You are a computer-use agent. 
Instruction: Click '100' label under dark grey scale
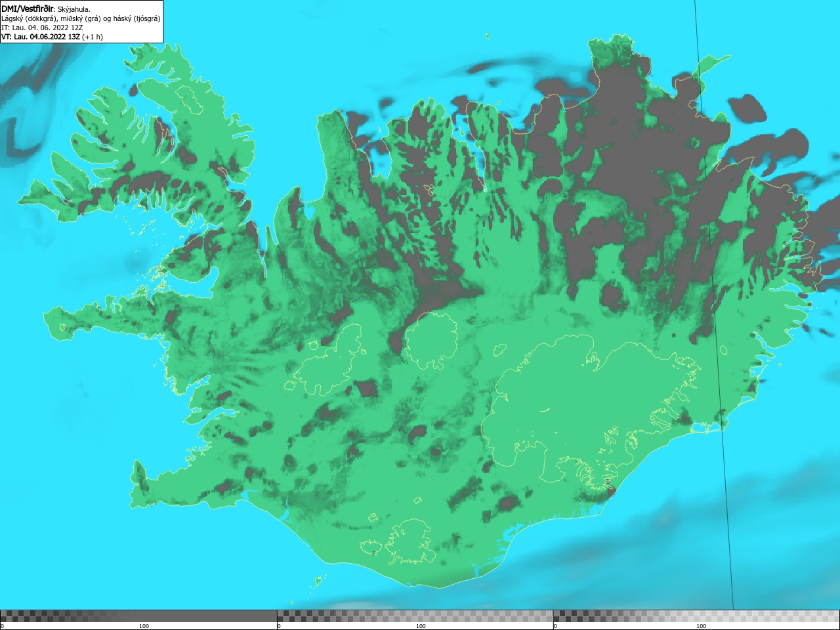[x=144, y=626]
